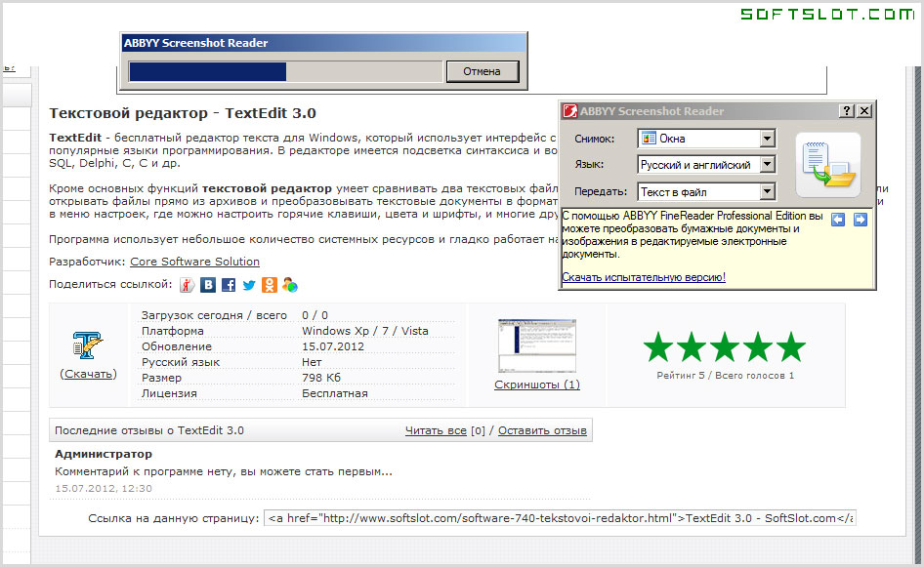Click the large capture-to-file icon button
This screenshot has height=567, width=924.
(x=828, y=165)
